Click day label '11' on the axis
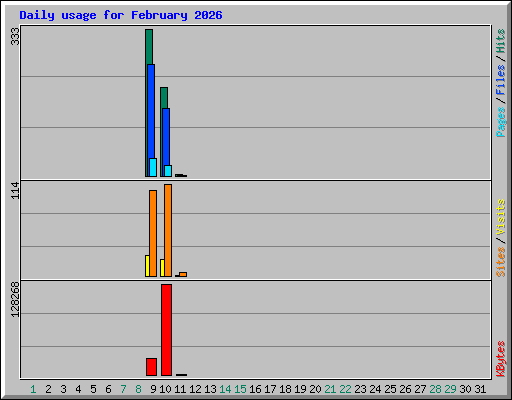This screenshot has width=512, height=400. coord(180,389)
